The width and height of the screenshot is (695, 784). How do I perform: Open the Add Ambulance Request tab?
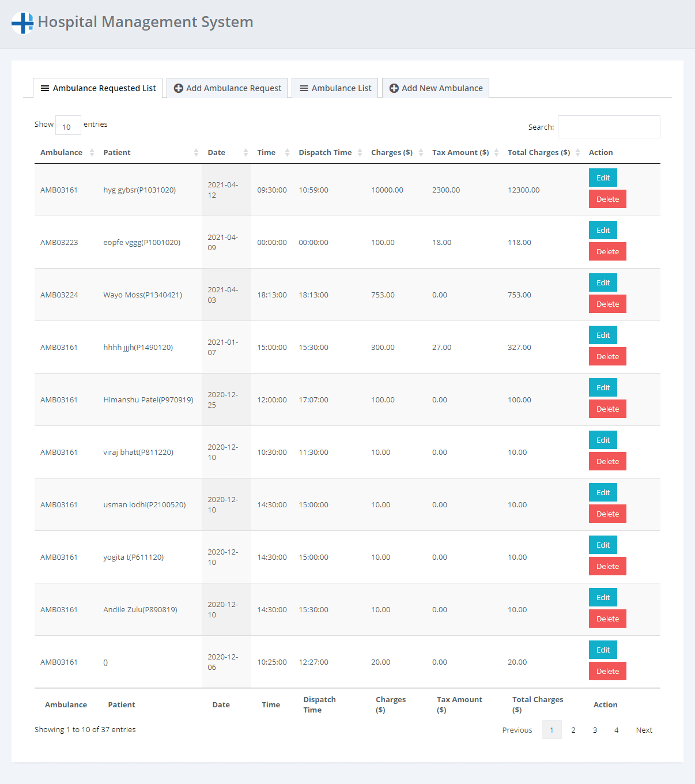pyautogui.click(x=227, y=88)
